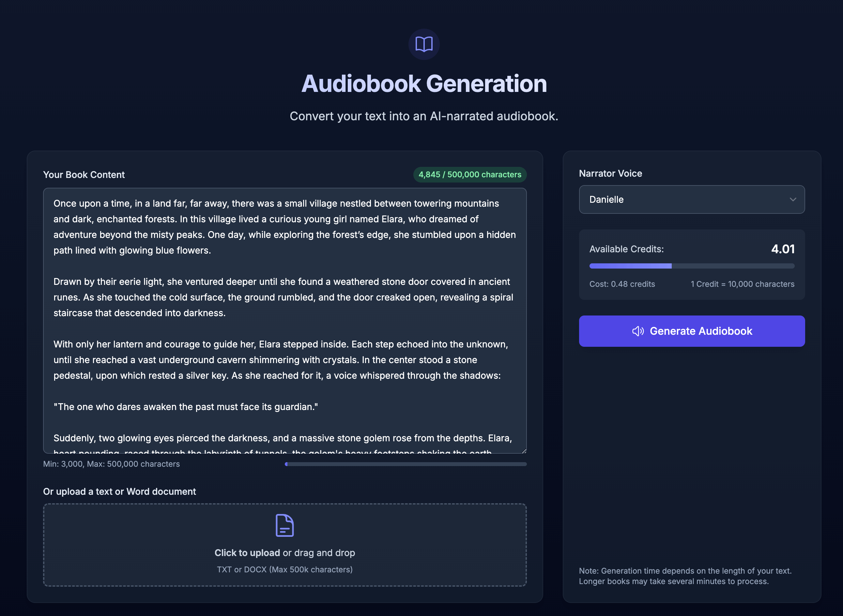
Task: Click the 'Min: 3,000, Max: 500,000 characters' hint
Action: coord(111,464)
